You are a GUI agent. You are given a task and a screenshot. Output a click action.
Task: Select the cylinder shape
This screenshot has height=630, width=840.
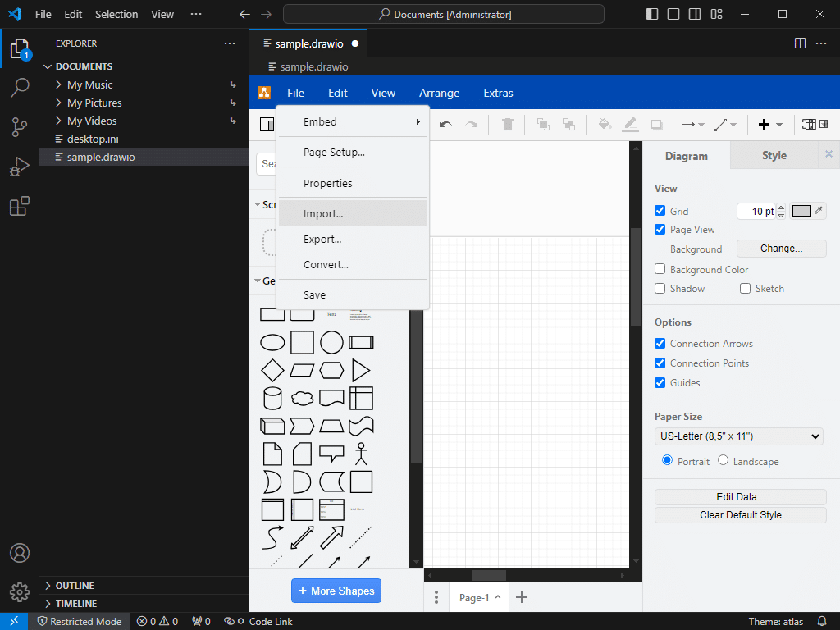click(272, 399)
